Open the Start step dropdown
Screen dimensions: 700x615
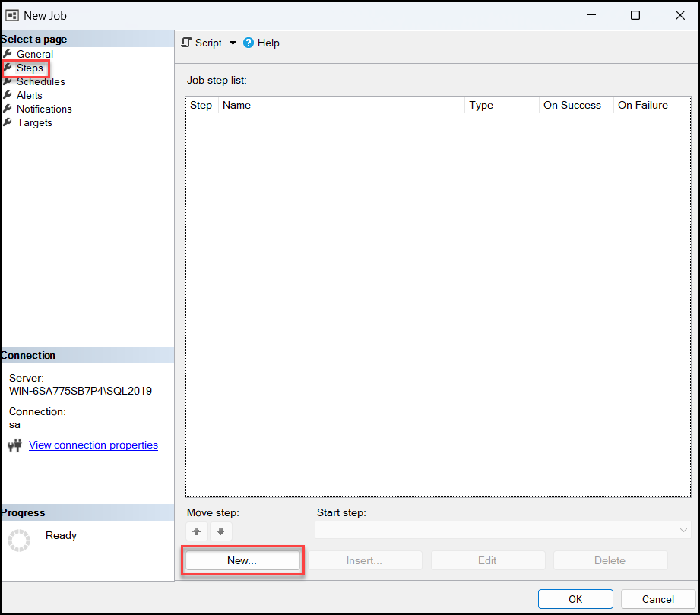click(683, 529)
